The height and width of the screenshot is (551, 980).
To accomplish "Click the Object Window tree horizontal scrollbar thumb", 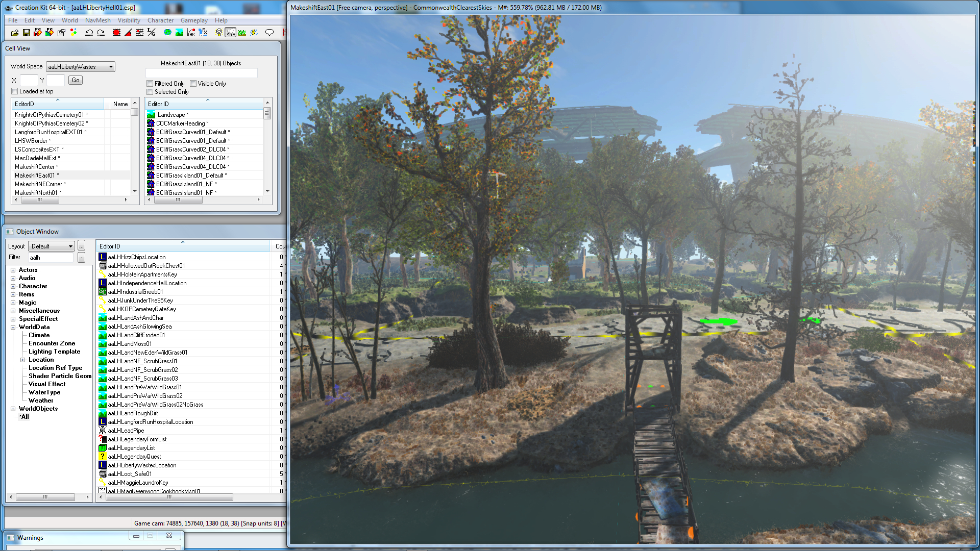I will click(x=45, y=497).
